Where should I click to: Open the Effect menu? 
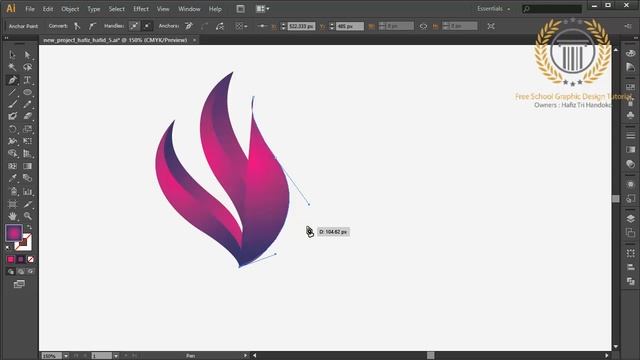tap(141, 9)
